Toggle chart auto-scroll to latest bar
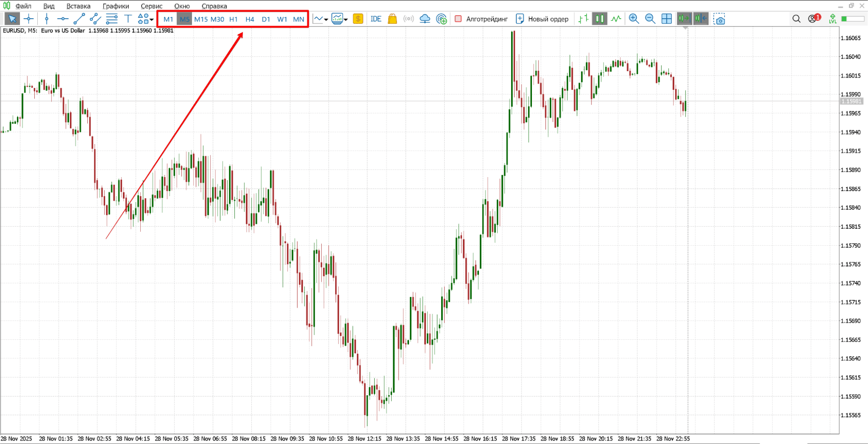 pos(684,19)
